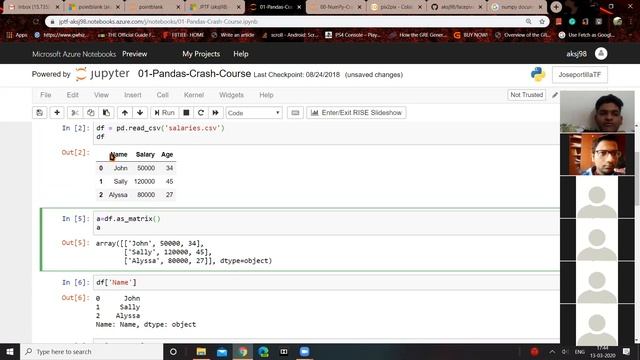This screenshot has height=360, width=640.
Task: Show hidden system tray icons chevron
Action: point(552,351)
